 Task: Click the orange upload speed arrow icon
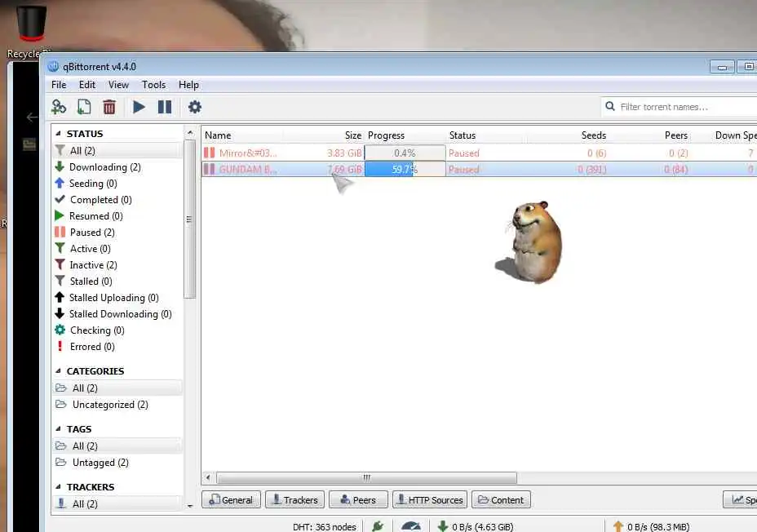618,526
